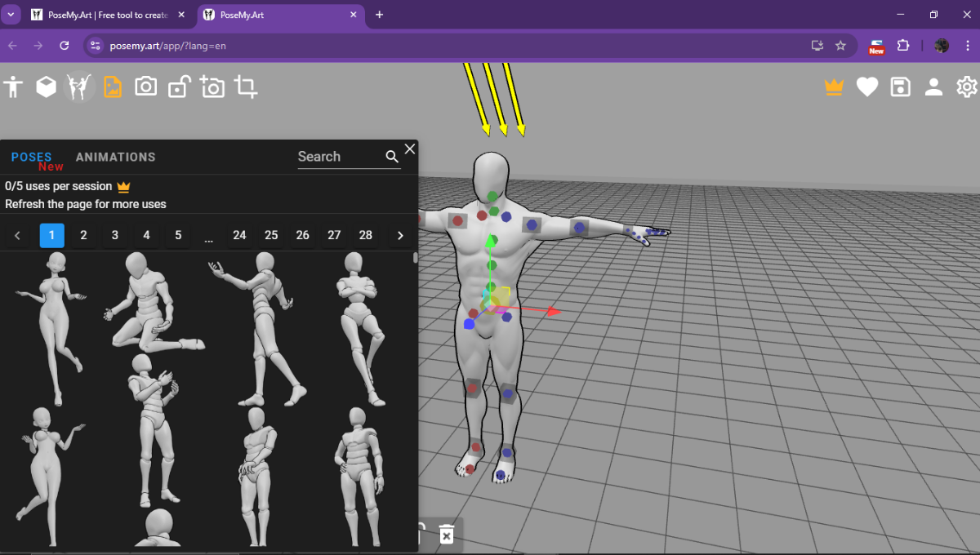
Task: Open the settings gear menu
Action: 967,86
